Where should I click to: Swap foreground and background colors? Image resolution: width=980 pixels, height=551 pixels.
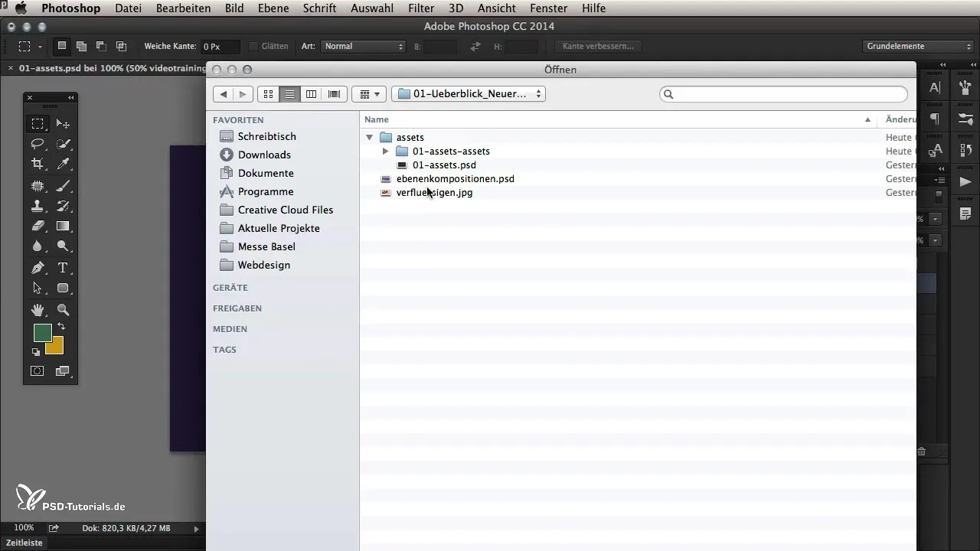tap(61, 327)
